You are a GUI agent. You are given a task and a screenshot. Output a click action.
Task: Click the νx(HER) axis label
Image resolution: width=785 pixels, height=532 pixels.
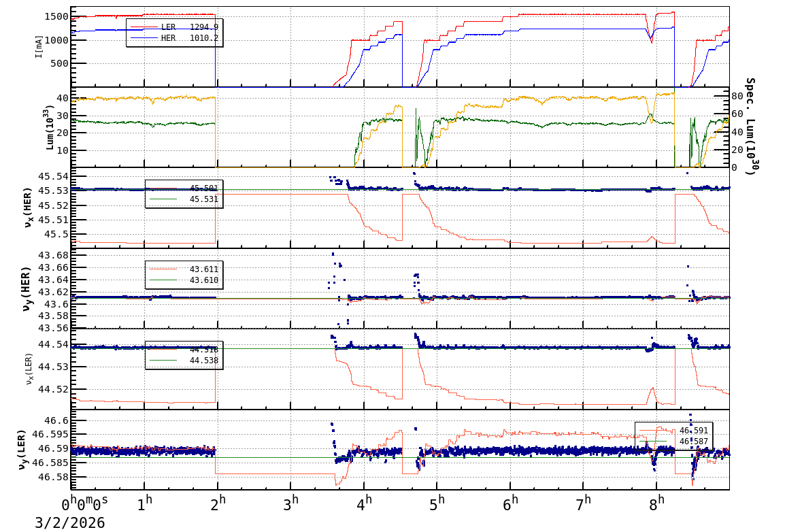click(x=27, y=207)
